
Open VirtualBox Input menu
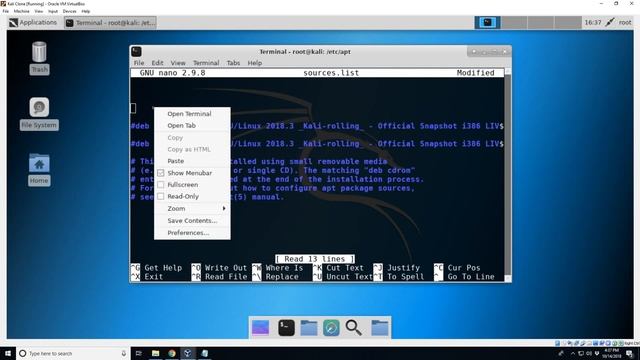tap(53, 11)
